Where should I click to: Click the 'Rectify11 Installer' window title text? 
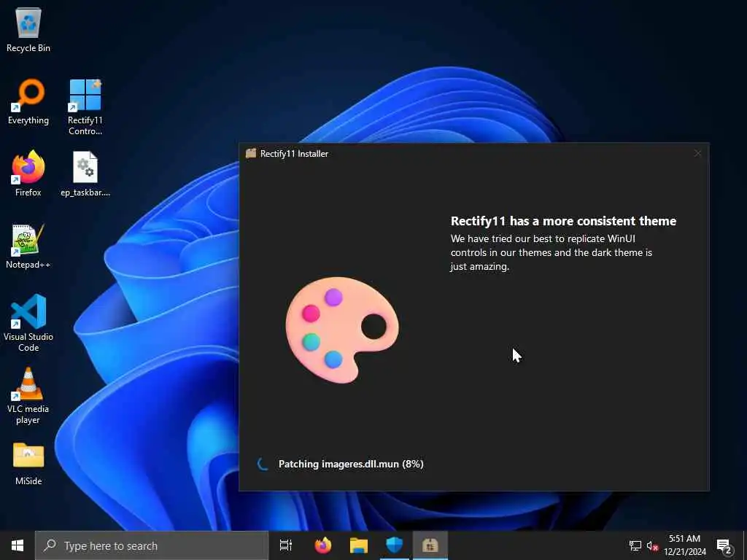click(294, 153)
